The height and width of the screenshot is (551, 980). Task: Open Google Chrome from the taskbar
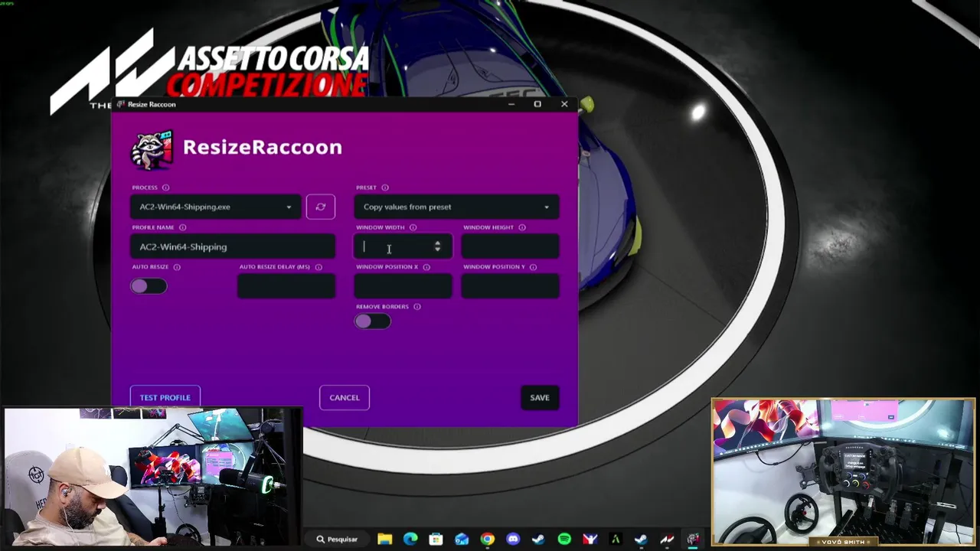click(487, 540)
